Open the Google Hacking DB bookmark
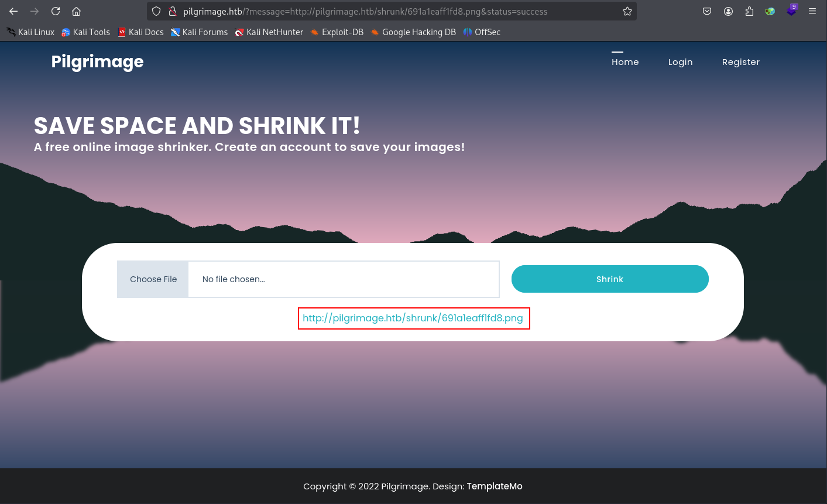Screen dimensions: 827x504 coord(413,32)
